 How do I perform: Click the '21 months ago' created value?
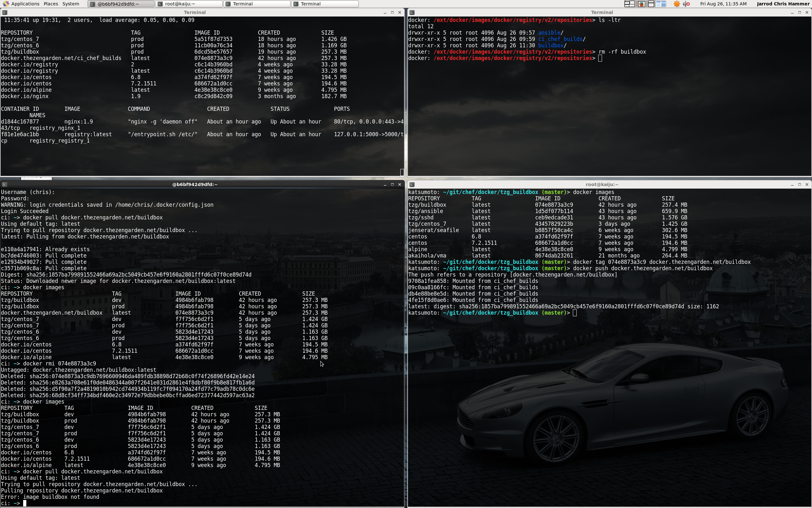click(619, 256)
